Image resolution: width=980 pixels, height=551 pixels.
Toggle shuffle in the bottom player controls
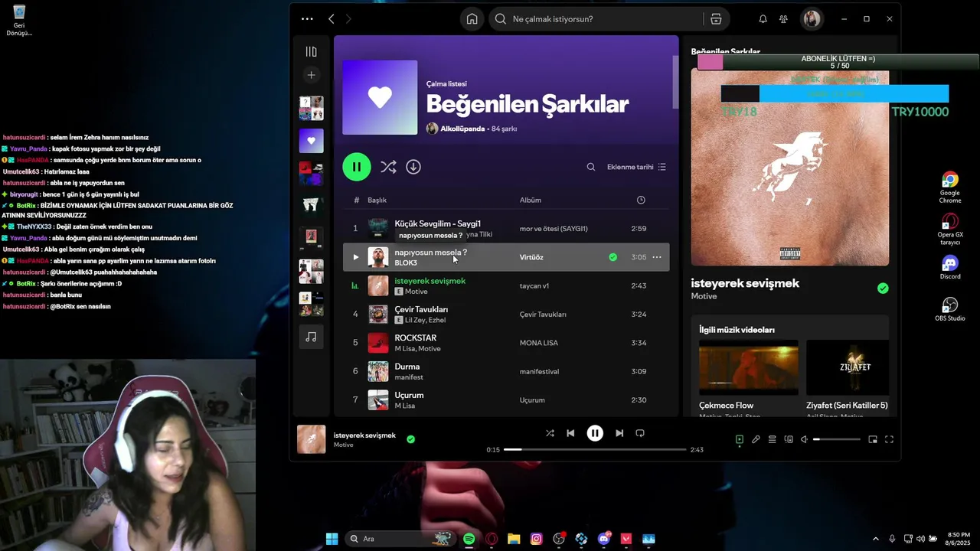550,433
